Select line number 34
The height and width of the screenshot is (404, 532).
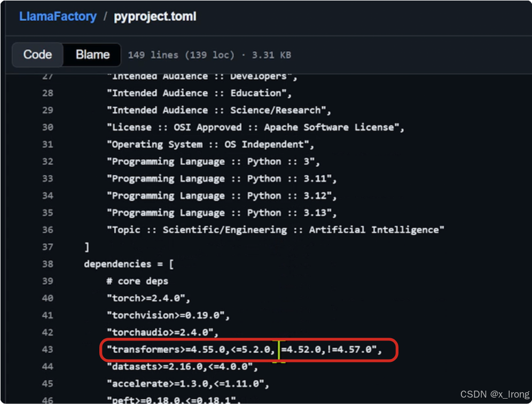pyautogui.click(x=48, y=196)
